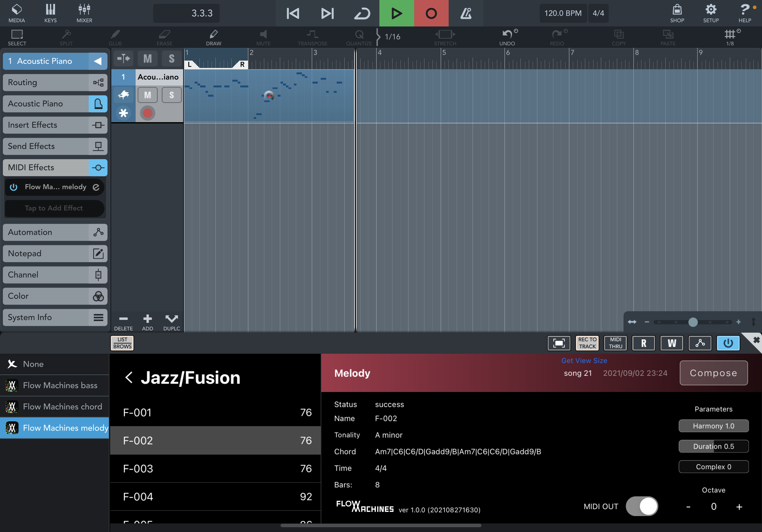Expand the Routing section
762x532 pixels.
pos(55,82)
